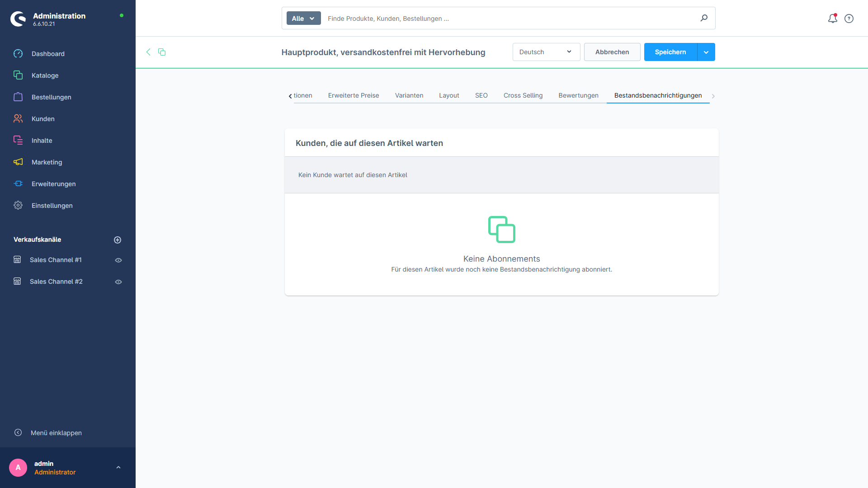
Task: Go back with the green arrow
Action: tap(148, 52)
